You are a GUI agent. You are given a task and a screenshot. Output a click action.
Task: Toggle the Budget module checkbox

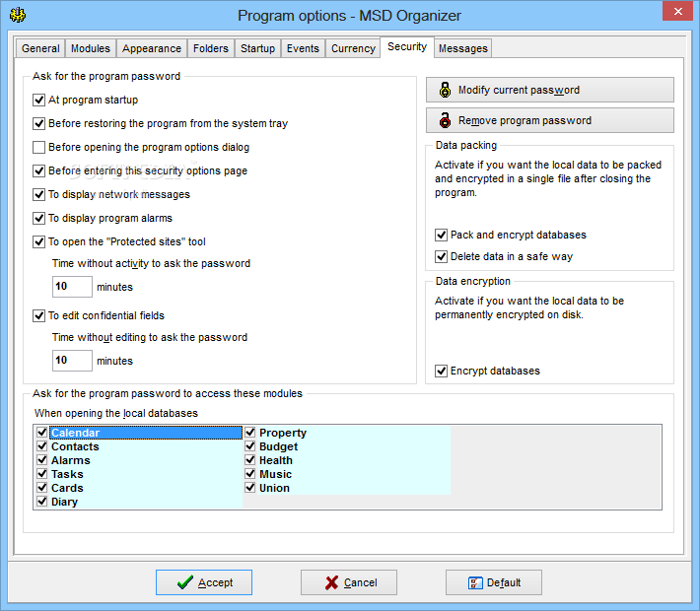point(250,446)
